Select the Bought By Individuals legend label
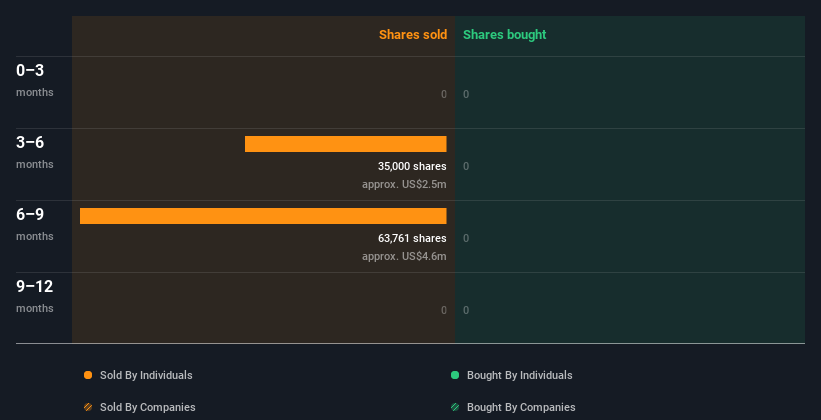 (519, 375)
